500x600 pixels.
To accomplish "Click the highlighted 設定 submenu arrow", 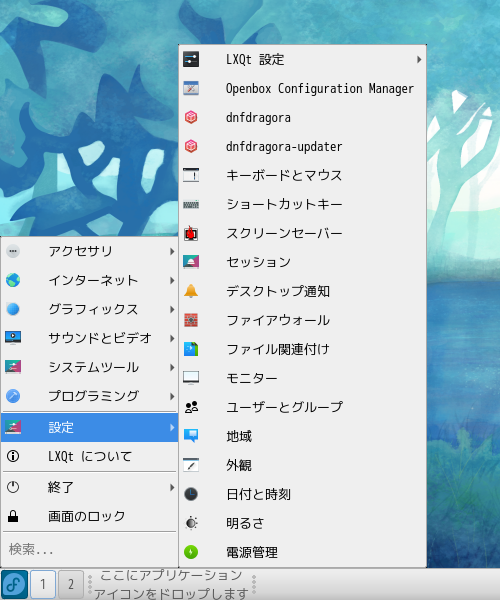I will [172, 427].
